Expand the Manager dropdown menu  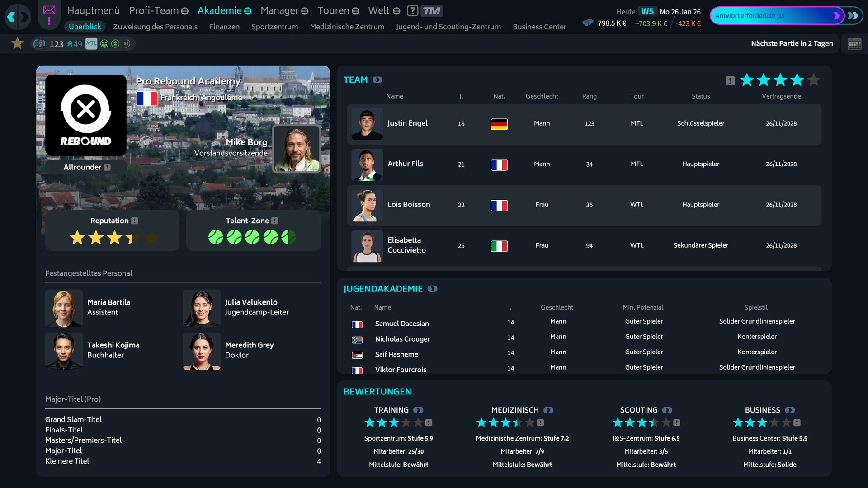tap(305, 11)
